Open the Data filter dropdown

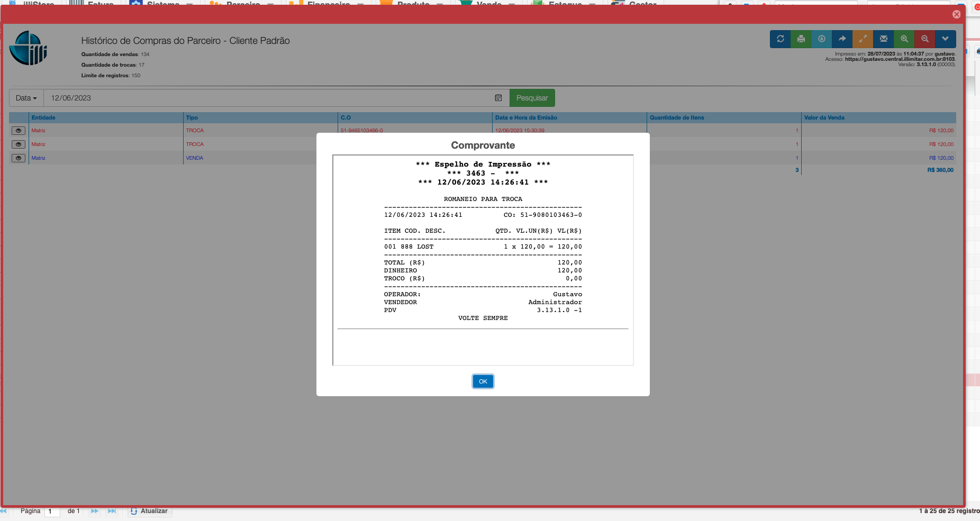pos(26,98)
